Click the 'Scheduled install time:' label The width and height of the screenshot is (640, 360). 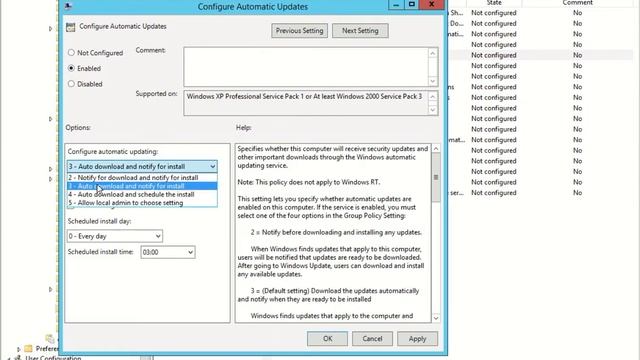pos(100,252)
